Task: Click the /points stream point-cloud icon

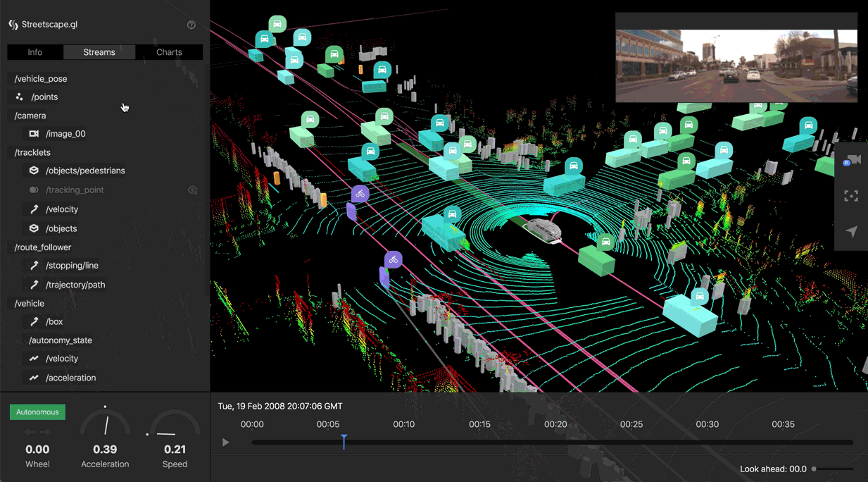Action: tap(20, 97)
